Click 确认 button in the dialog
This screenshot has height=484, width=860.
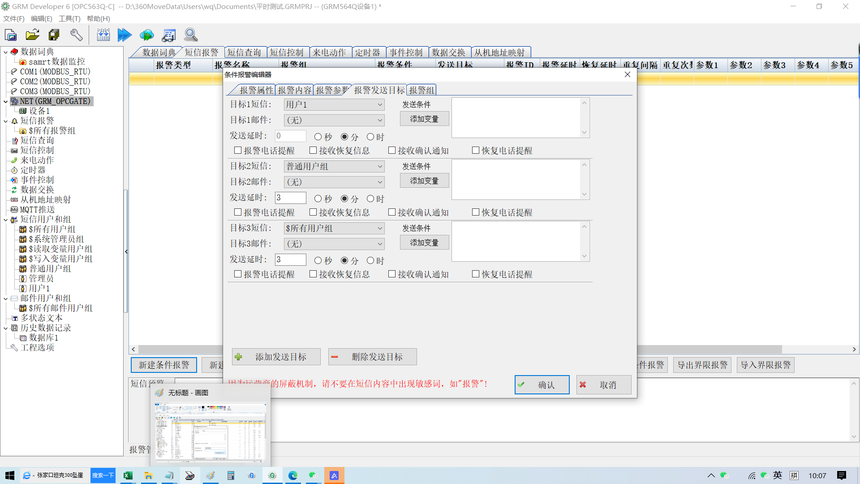coord(542,385)
